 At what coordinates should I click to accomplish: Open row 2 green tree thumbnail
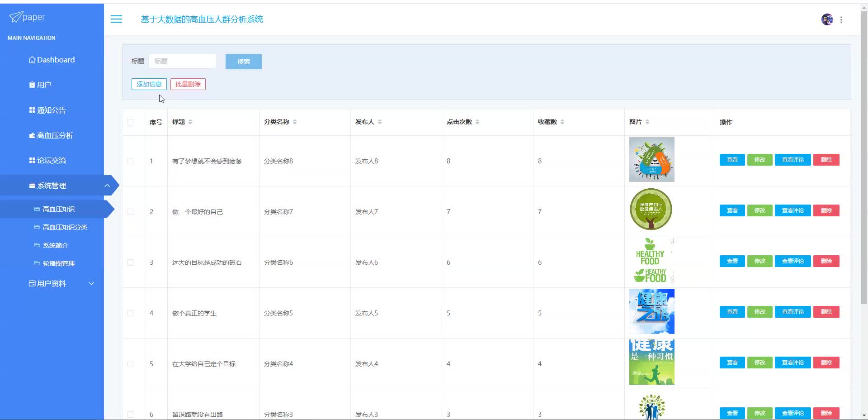click(x=652, y=210)
